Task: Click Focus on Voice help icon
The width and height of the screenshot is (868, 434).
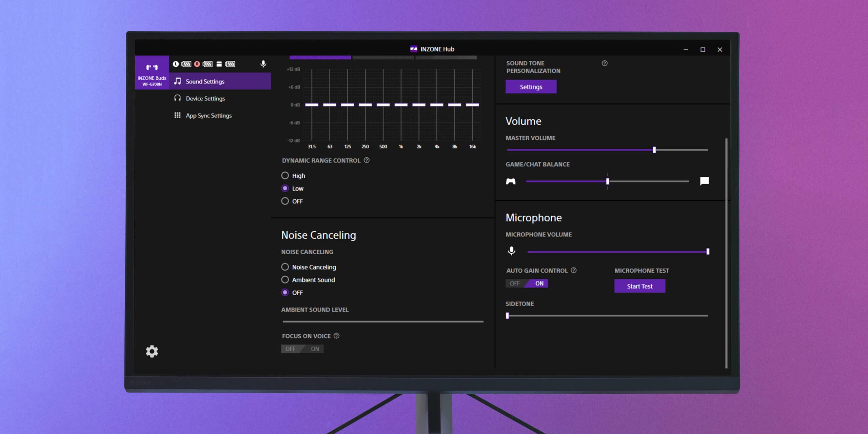Action: click(x=336, y=336)
